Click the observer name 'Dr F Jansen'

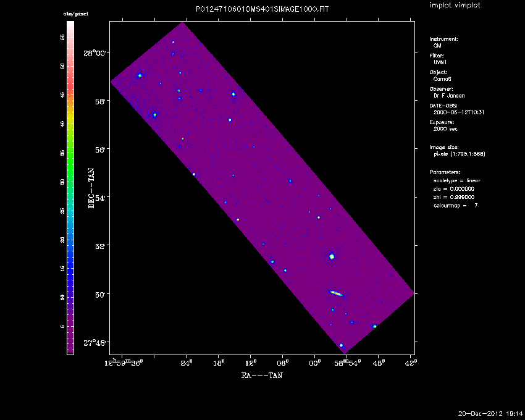449,96
